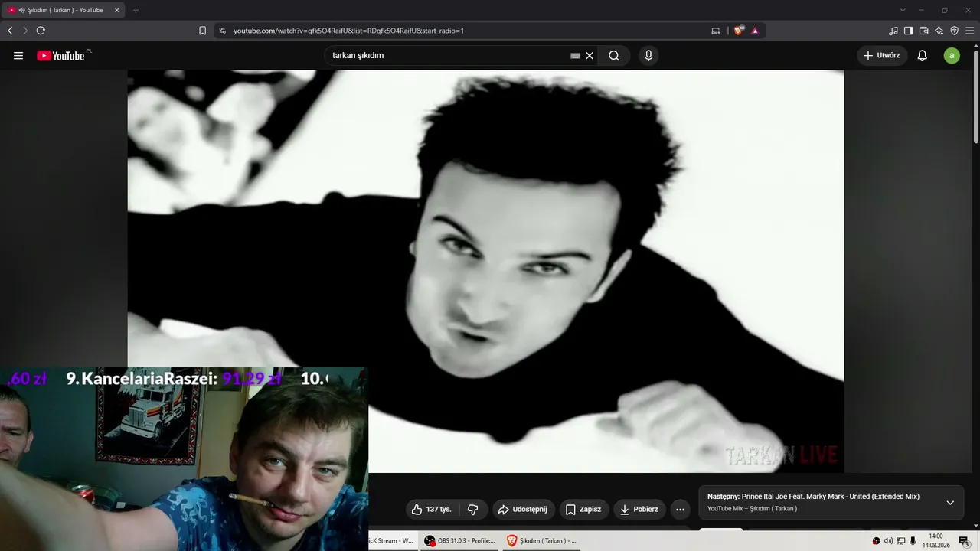
Task: Open a new browser tab
Action: click(136, 10)
